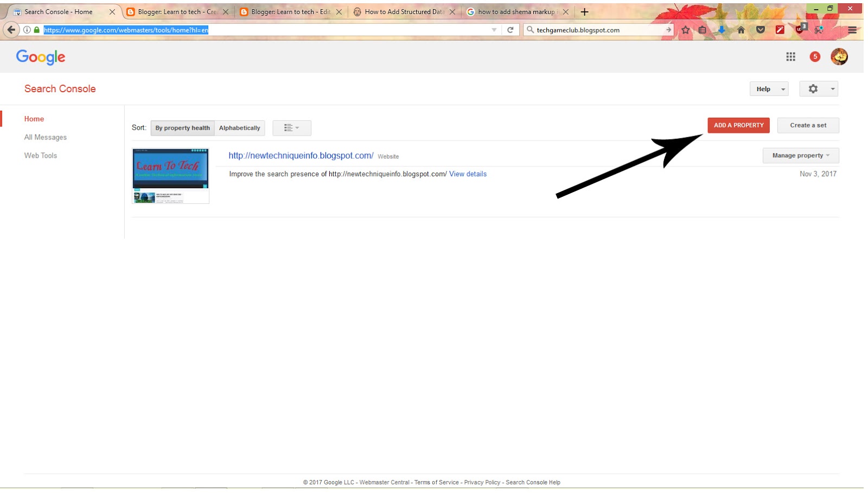Click the ADD A PROPERTY button
The image size is (868, 493).
click(x=738, y=125)
